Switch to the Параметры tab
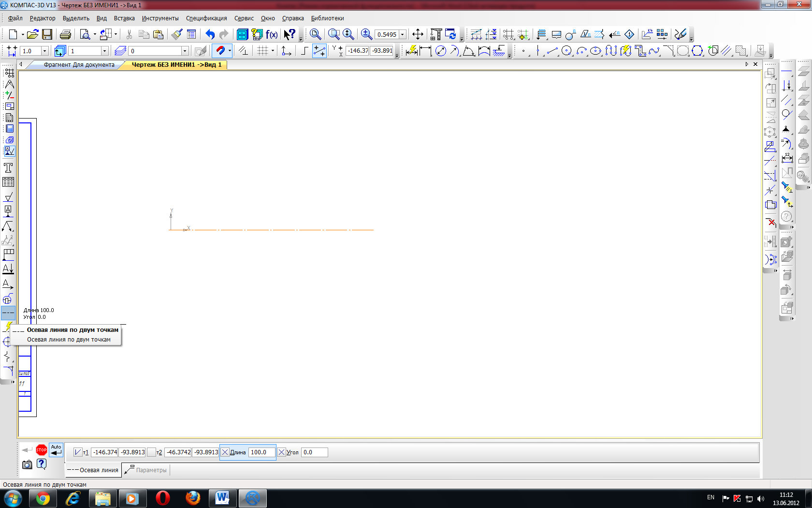The image size is (812, 508). pyautogui.click(x=146, y=470)
